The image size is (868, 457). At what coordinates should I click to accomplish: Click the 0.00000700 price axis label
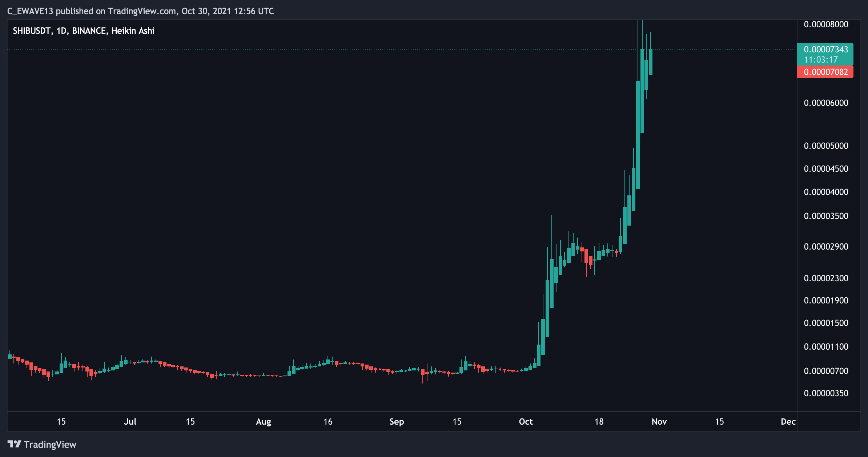[x=826, y=371]
